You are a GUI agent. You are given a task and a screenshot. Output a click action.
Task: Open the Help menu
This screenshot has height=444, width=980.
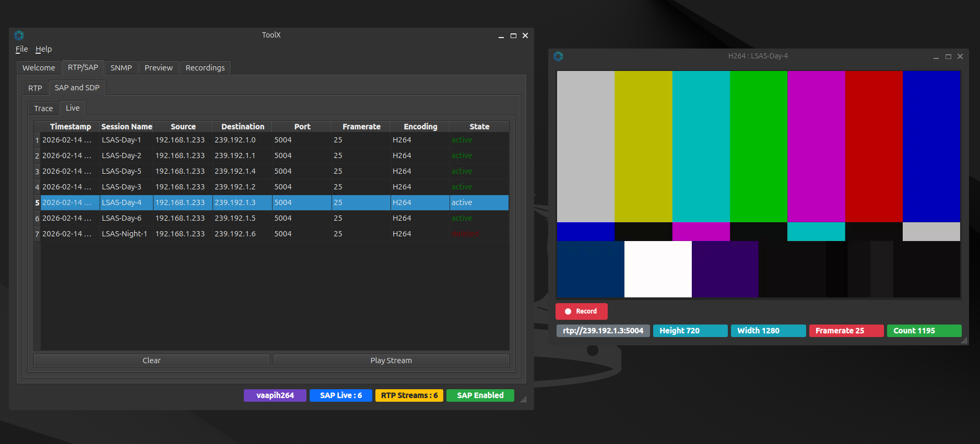(x=43, y=49)
